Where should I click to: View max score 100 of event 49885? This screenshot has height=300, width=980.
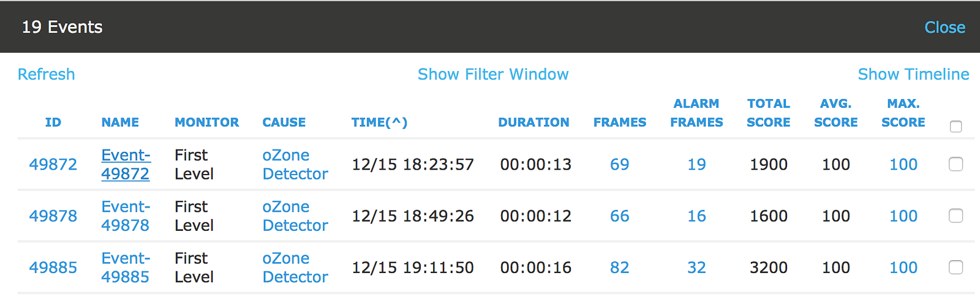click(x=903, y=267)
